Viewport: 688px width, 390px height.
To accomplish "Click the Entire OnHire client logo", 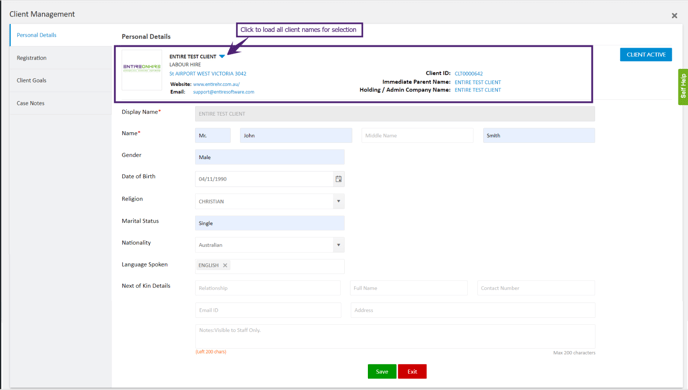I will (142, 70).
